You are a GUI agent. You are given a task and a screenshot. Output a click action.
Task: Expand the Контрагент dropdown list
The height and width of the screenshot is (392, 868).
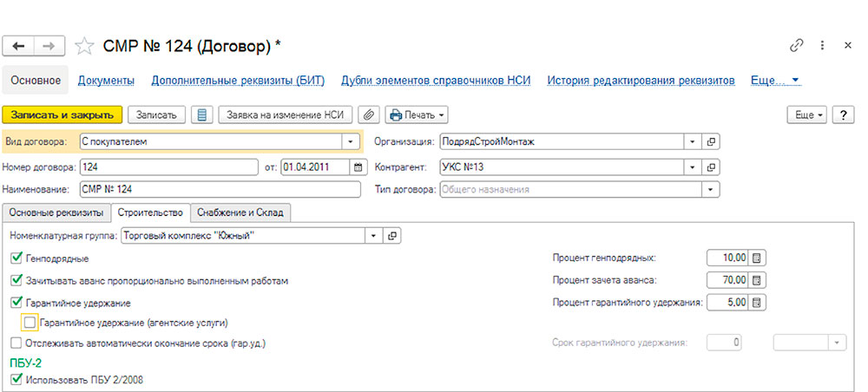click(692, 166)
